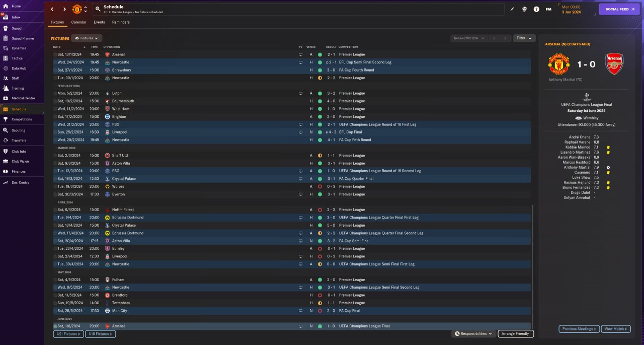
Task: Open the Club Info sidebar icon
Action: click(6, 151)
